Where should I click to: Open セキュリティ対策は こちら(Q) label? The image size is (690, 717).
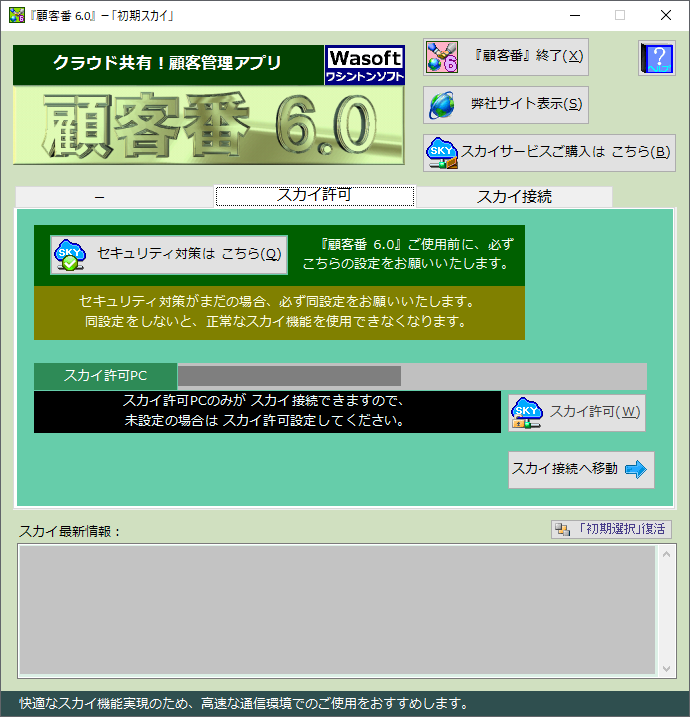[189, 253]
